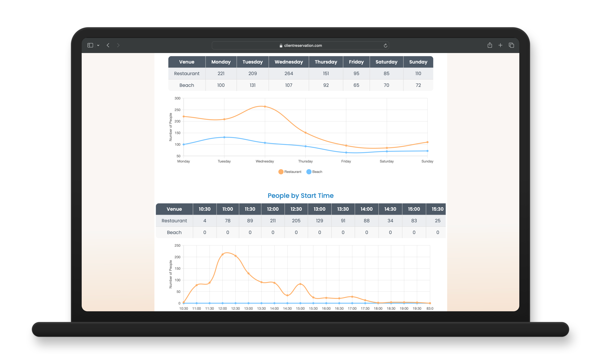Select the Venue header in weekday table
The image size is (601, 364).
tap(187, 62)
